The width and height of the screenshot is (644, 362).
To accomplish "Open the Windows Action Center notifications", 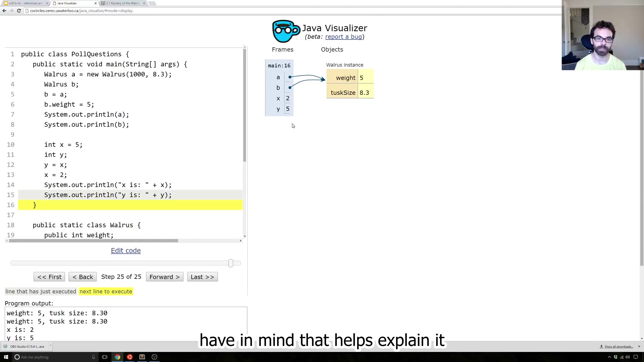I will (x=636, y=357).
